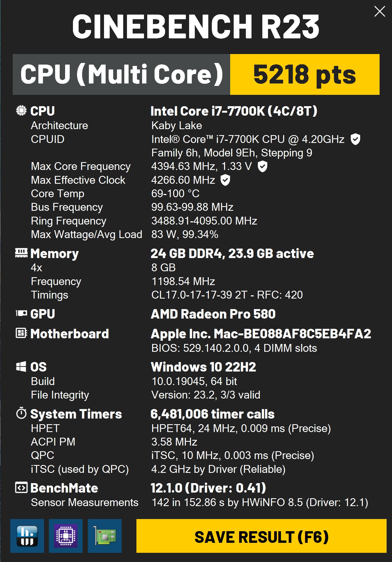Viewport: 392px width, 562px height.
Task: Open the green GPU-Z graphics card icon
Action: coord(105,536)
